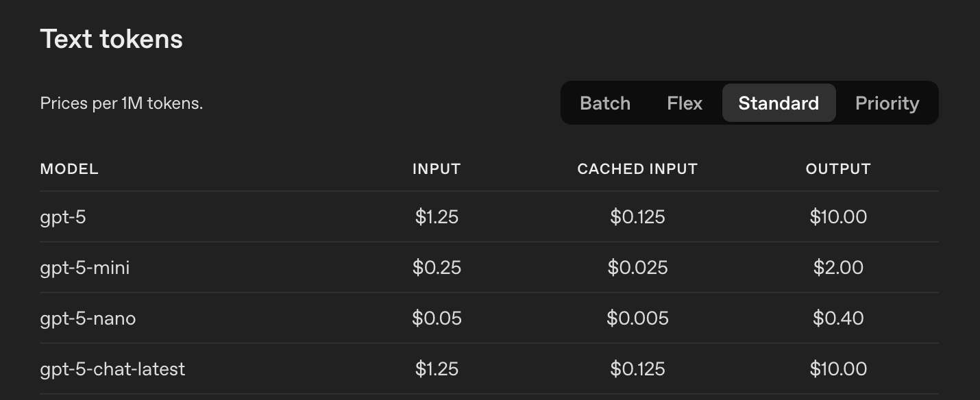
Task: Select the gpt-5-mini model name
Action: point(85,268)
